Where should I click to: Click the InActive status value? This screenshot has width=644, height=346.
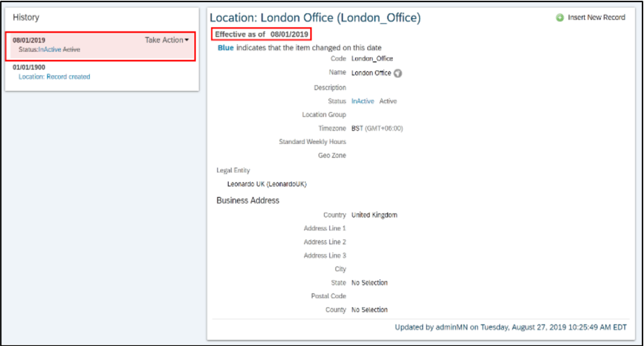tap(362, 101)
